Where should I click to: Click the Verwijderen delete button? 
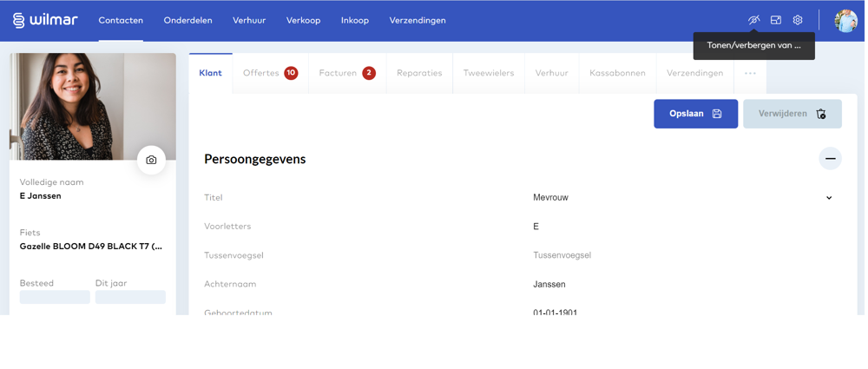click(792, 114)
